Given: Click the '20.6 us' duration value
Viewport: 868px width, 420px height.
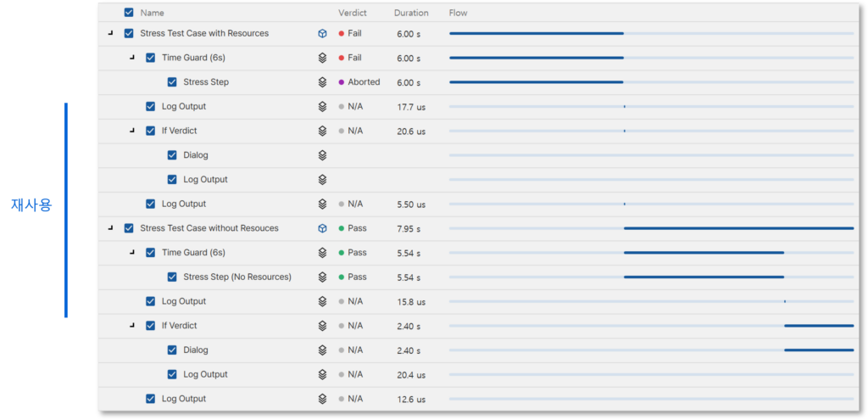Looking at the screenshot, I should coord(411,132).
